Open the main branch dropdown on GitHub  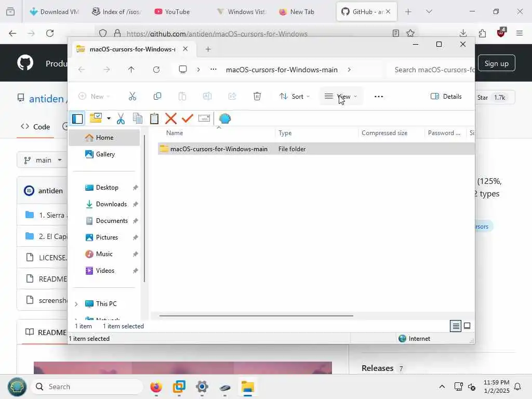coord(42,160)
